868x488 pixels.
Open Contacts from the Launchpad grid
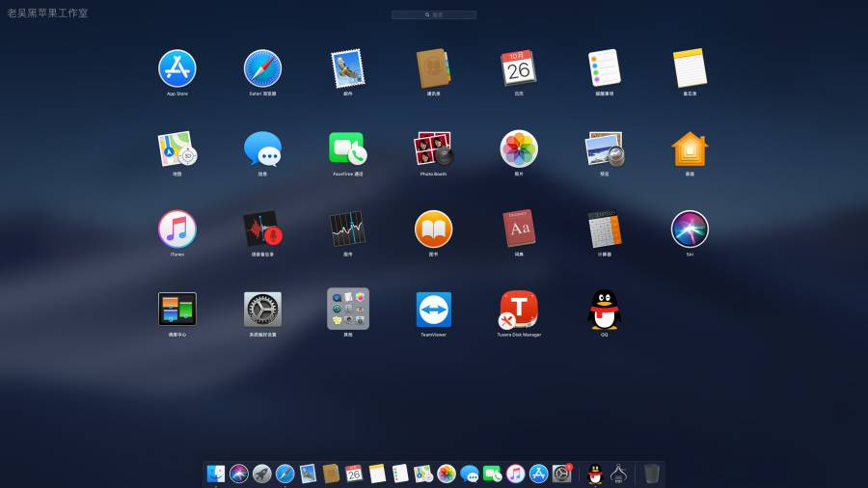[x=433, y=68]
